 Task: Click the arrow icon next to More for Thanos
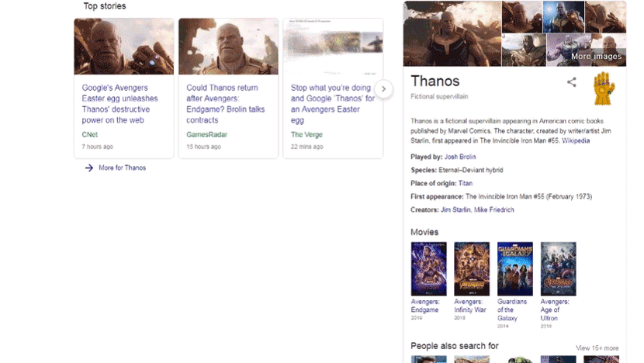(89, 168)
